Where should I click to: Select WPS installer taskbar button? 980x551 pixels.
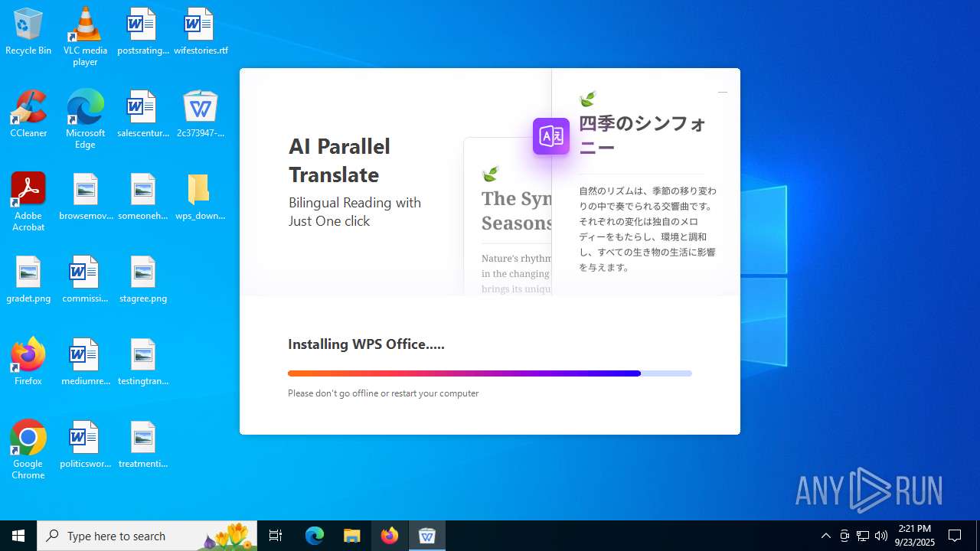click(427, 536)
